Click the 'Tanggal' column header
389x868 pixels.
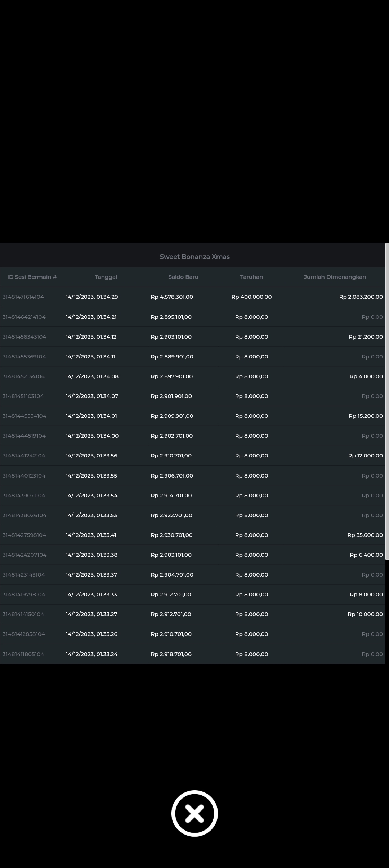tap(106, 277)
